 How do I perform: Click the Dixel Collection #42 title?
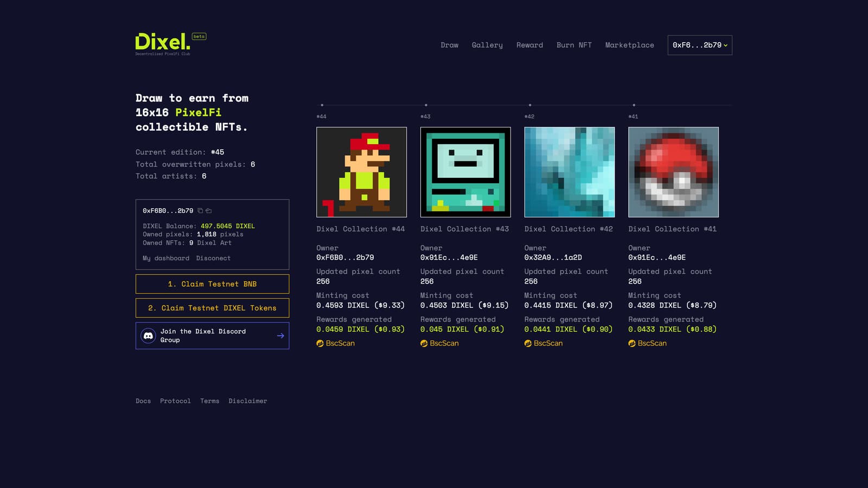(x=569, y=229)
